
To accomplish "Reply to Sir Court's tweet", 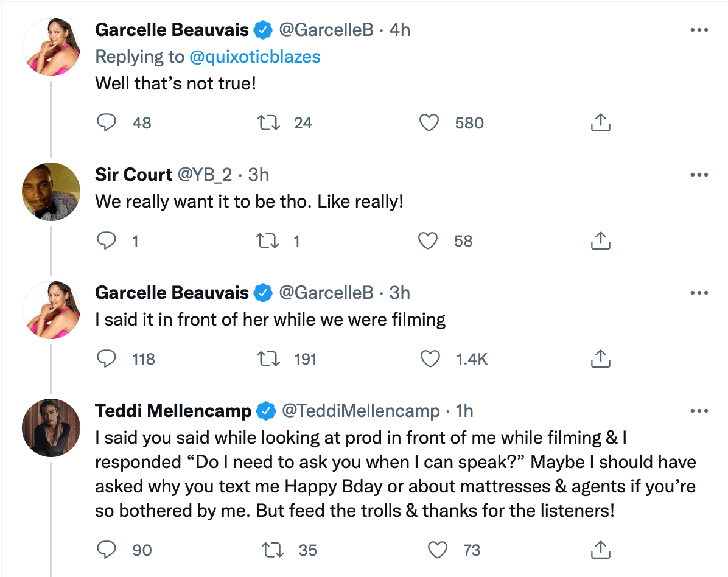I will tap(107, 240).
